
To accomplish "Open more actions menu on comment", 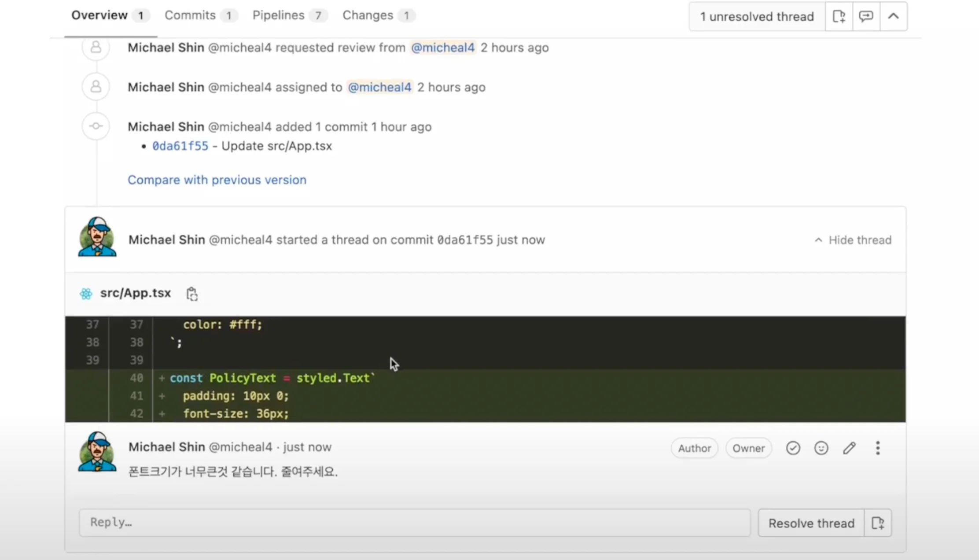I will (x=878, y=448).
